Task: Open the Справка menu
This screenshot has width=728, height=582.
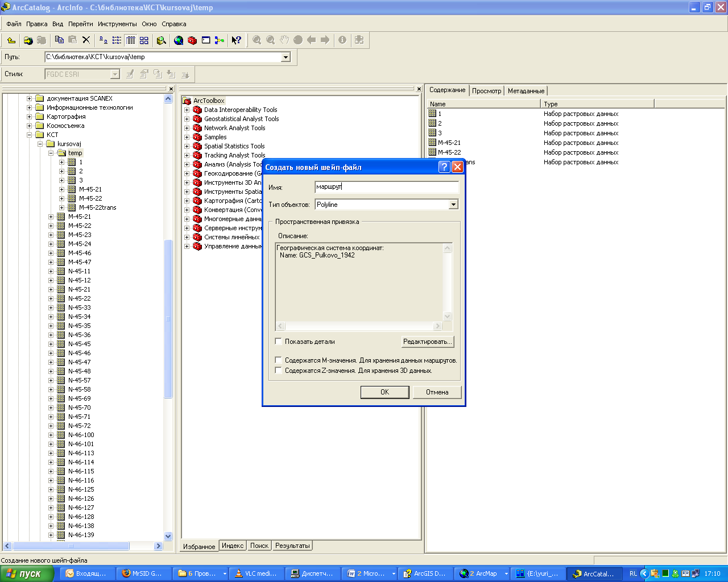Action: click(x=173, y=24)
